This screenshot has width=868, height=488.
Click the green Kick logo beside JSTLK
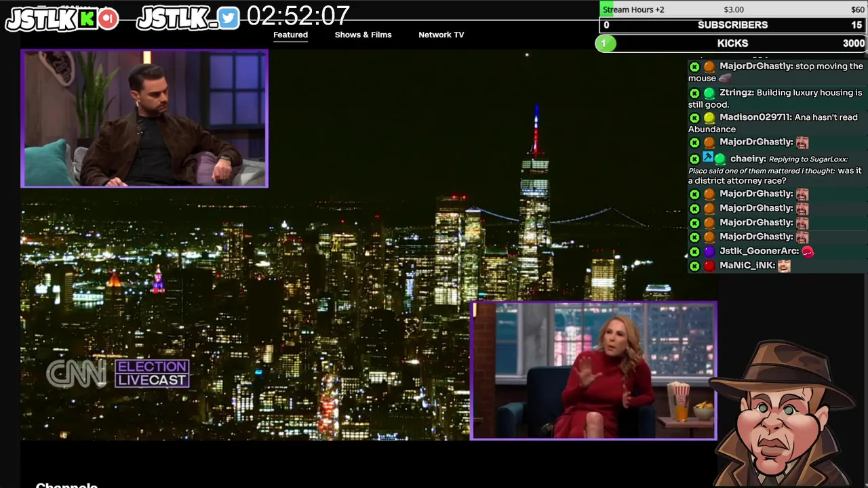coord(87,19)
